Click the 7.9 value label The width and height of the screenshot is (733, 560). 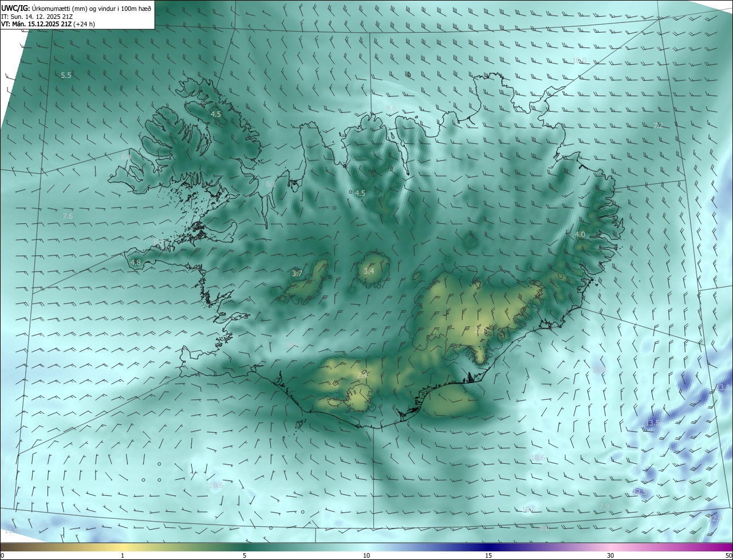click(x=604, y=507)
